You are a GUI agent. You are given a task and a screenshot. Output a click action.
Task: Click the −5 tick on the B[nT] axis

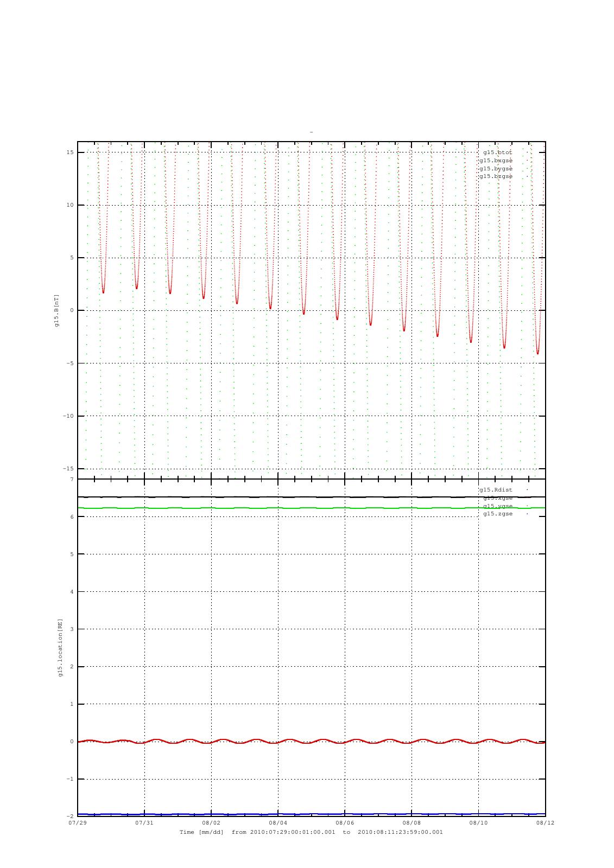coord(71,363)
